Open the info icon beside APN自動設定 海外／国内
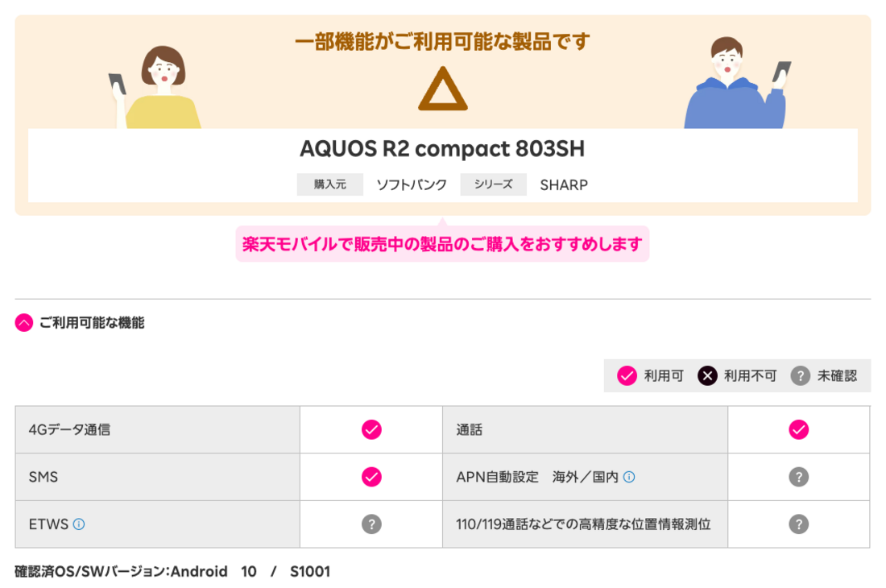 (x=628, y=475)
